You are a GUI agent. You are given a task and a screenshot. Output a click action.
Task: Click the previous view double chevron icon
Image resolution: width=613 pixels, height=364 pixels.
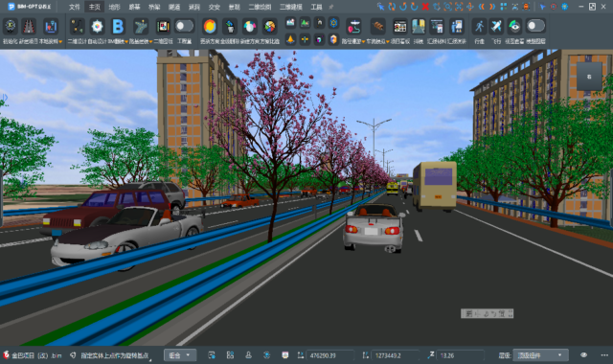click(x=481, y=7)
